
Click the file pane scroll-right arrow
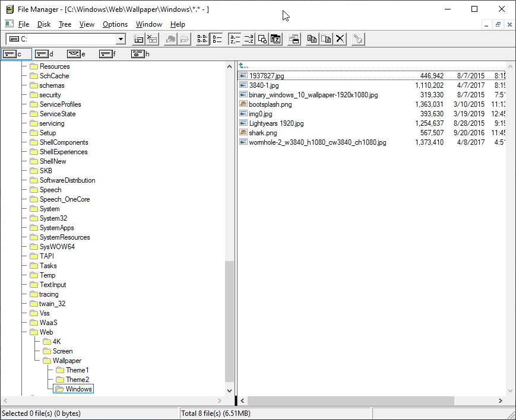501,400
